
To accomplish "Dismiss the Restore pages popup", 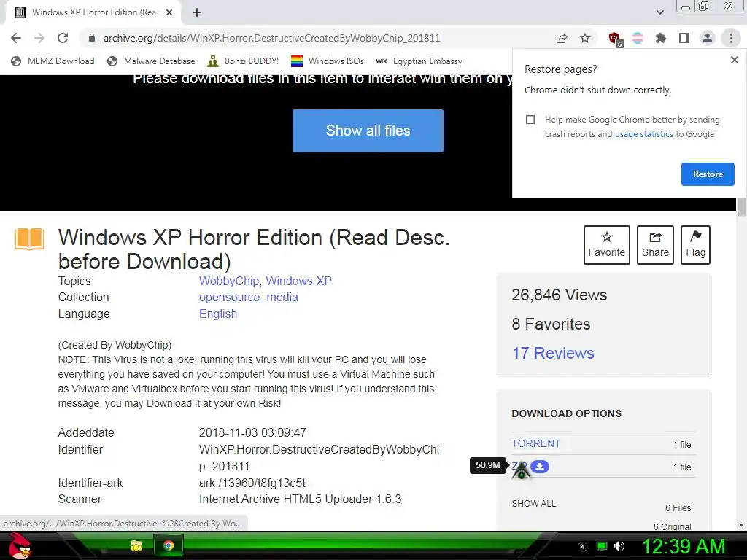I will [734, 60].
